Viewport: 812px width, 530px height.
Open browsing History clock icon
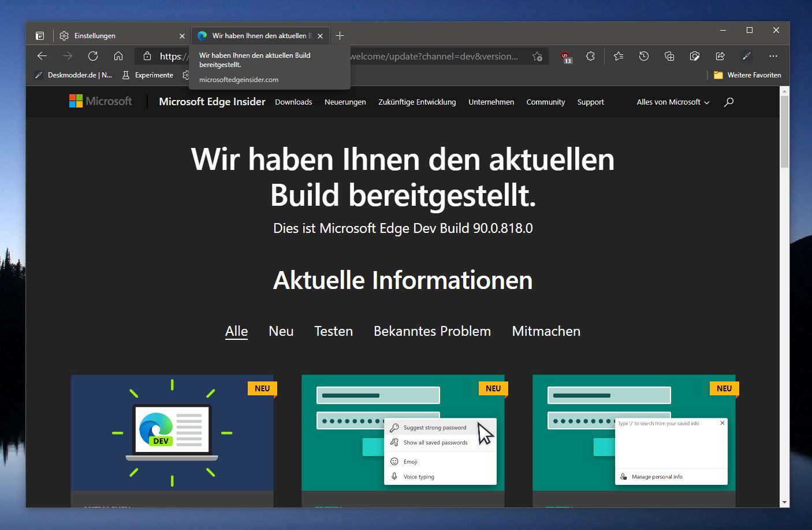pos(644,56)
